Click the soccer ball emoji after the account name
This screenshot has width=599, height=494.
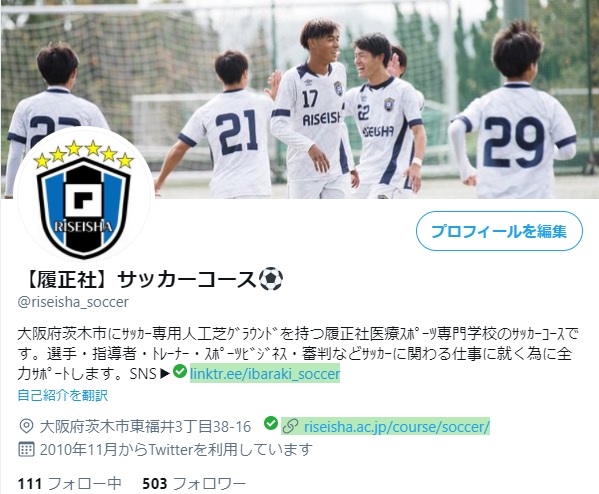click(x=271, y=279)
